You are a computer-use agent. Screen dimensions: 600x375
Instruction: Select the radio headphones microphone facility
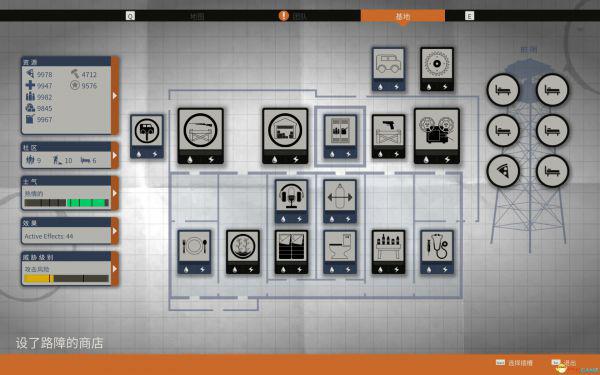click(x=291, y=201)
